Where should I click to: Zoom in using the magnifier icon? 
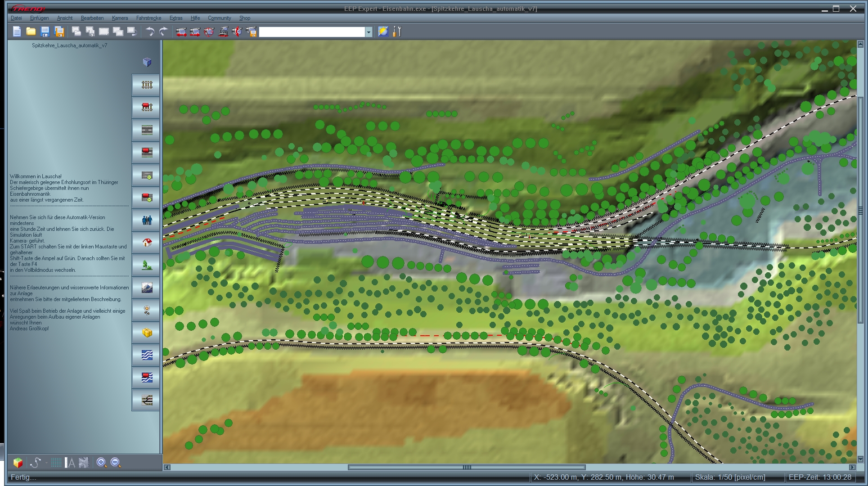tap(102, 462)
